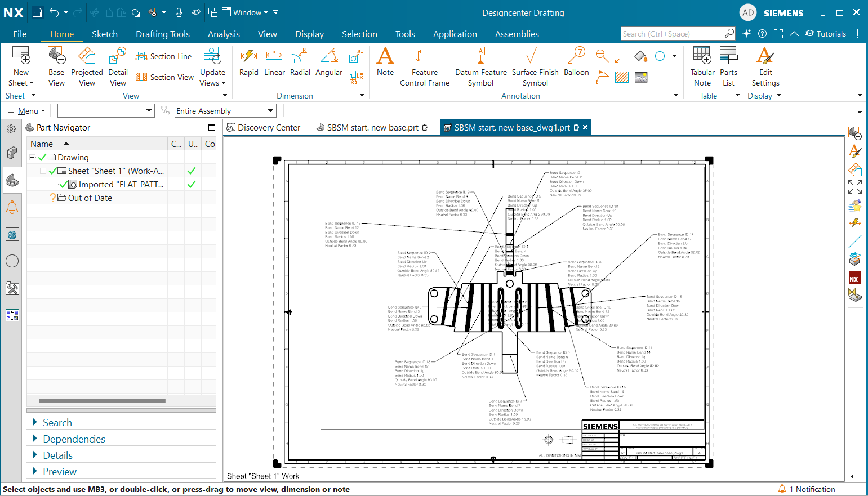
Task: Click the 1 Notification button
Action: coord(807,489)
